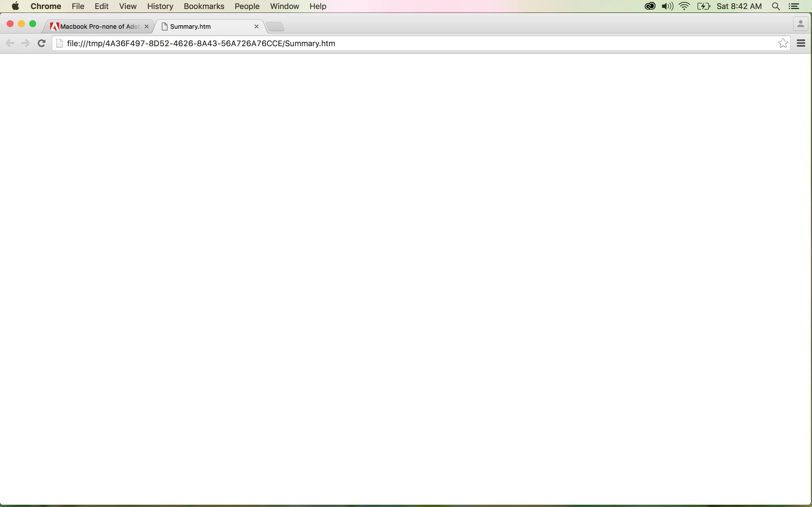Click the Wi-Fi status icon
This screenshot has width=812, height=507.
point(684,6)
